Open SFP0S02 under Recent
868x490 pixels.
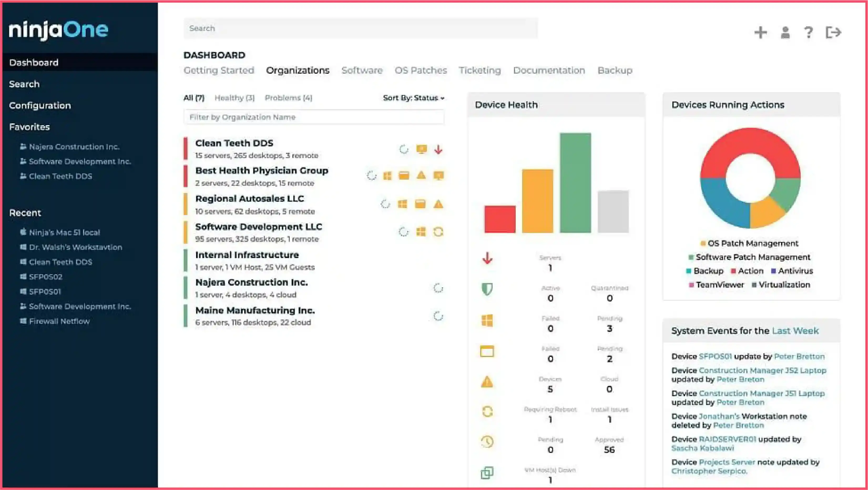(45, 277)
